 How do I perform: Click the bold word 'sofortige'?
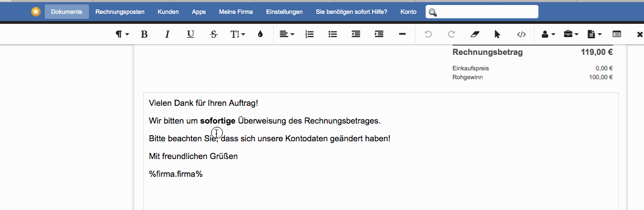[x=218, y=121]
